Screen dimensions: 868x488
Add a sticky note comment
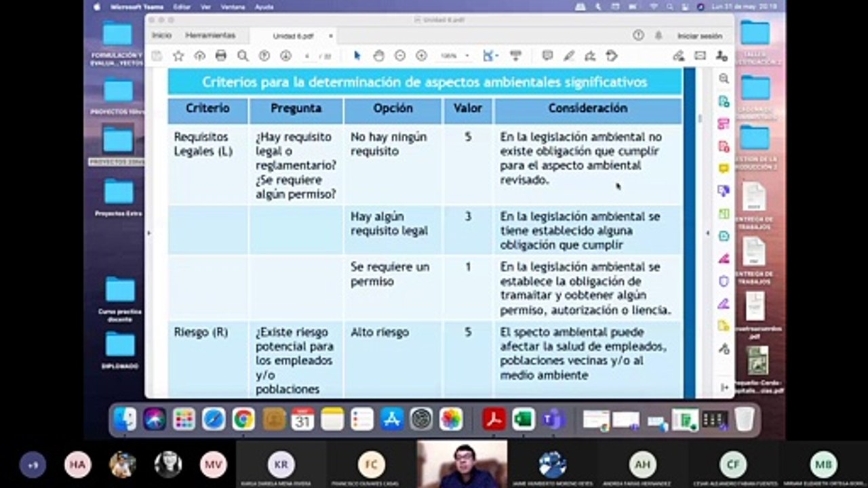547,56
